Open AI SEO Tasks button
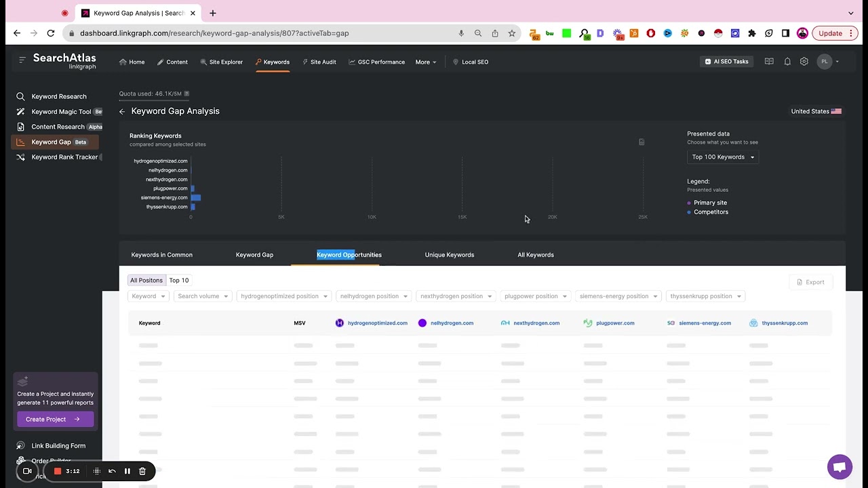868x488 pixels. pos(726,62)
